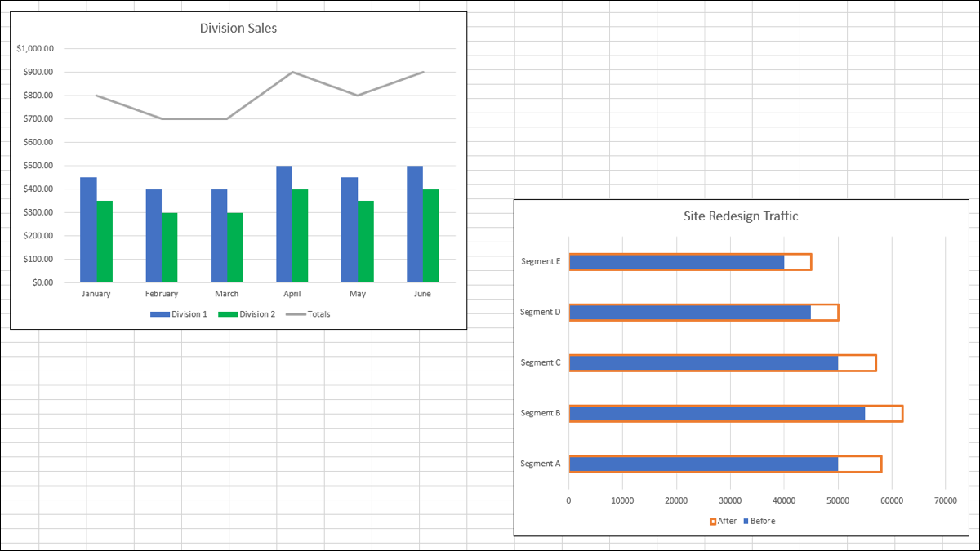The width and height of the screenshot is (980, 551).
Task: Click the Division 2 legend entry
Action: (x=247, y=313)
